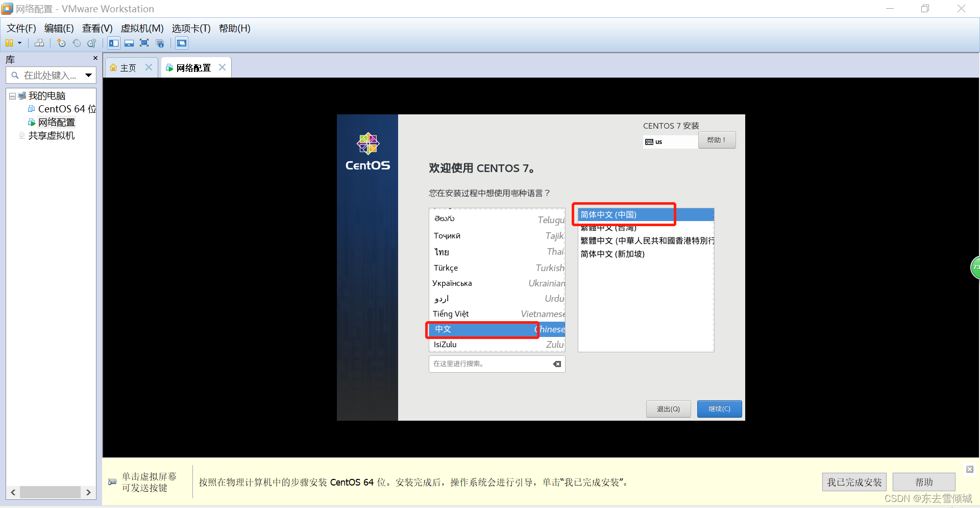
Task: Click 继续(C) button
Action: pos(719,409)
